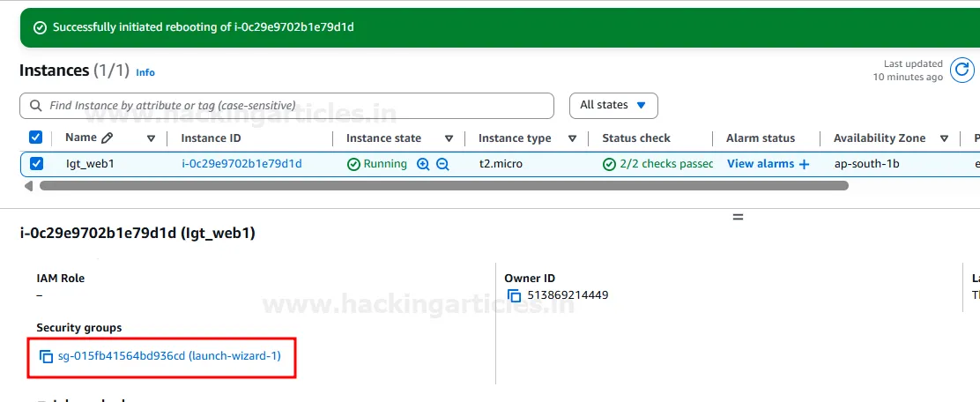This screenshot has height=402, width=980.
Task: Click the plus icon beside View alarms
Action: pos(804,164)
